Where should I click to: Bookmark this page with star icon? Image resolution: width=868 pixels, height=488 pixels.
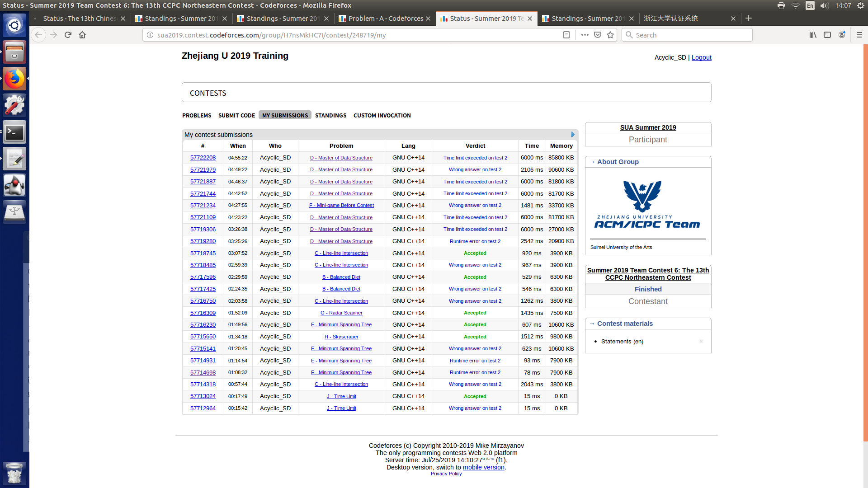point(610,35)
